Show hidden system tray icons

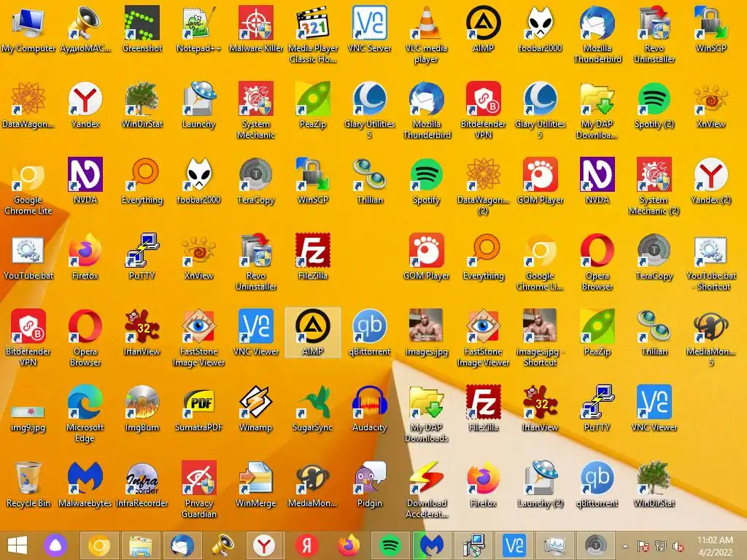(625, 547)
